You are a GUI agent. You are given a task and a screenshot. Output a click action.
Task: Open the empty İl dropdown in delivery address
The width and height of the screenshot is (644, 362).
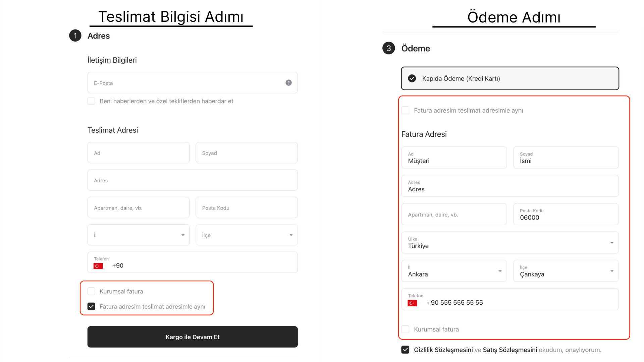tap(139, 235)
